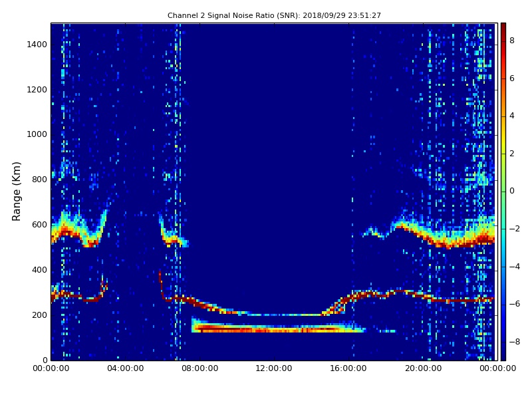Screen dimensions: 532x399
Task: Click the 12:00:00 time axis label
Action: coord(274,368)
